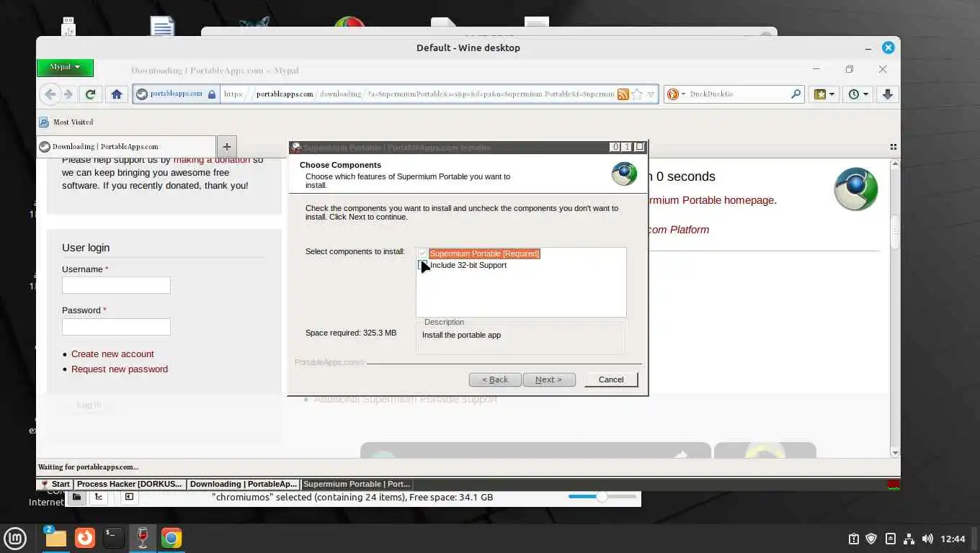Open the volume speaker tray icon
980x553 pixels.
[927, 539]
